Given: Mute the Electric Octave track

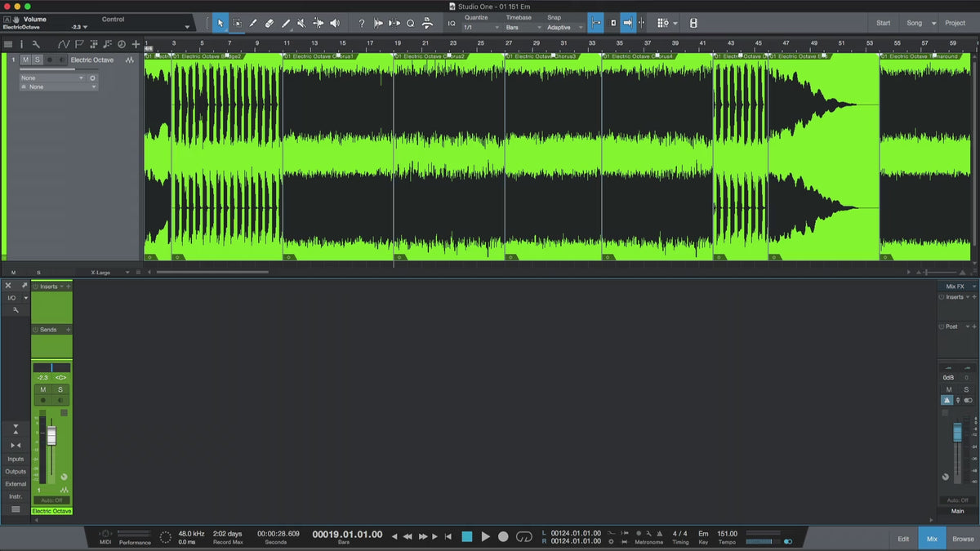Looking at the screenshot, I should point(26,60).
